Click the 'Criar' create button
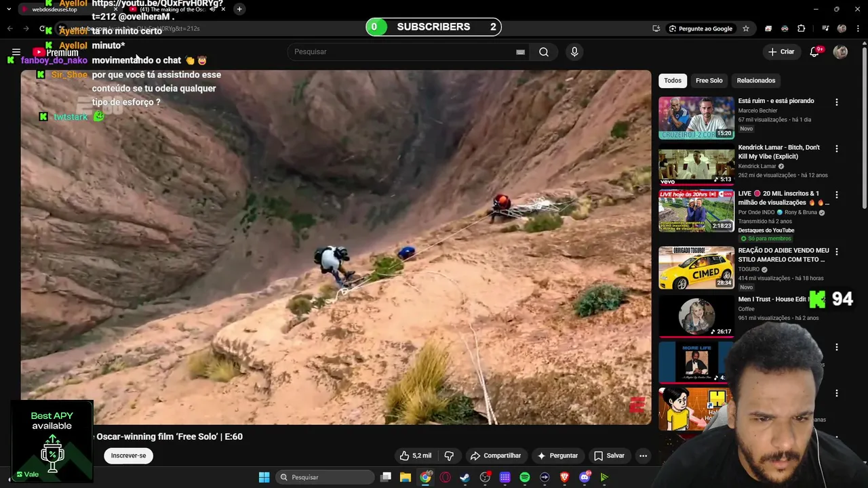The width and height of the screenshot is (868, 488). point(781,52)
